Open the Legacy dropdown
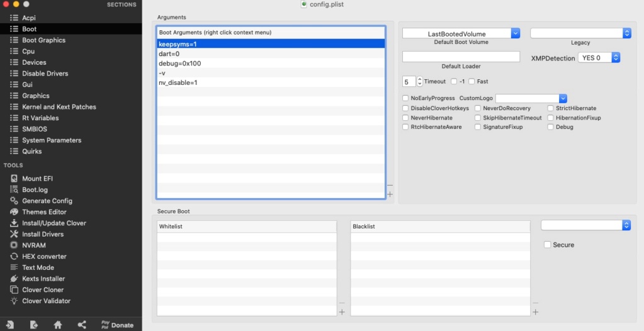Screen dimensions: 644x331 580,33
